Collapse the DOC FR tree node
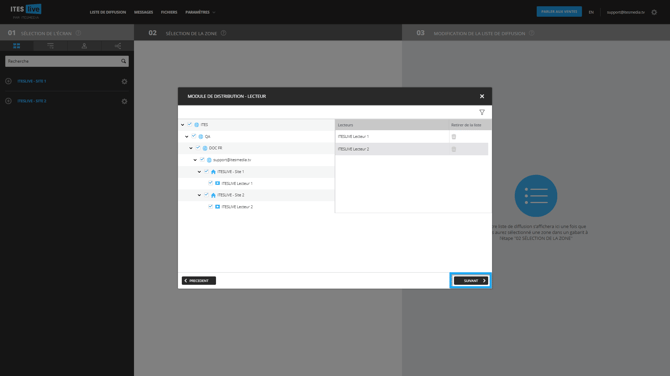 [x=191, y=148]
